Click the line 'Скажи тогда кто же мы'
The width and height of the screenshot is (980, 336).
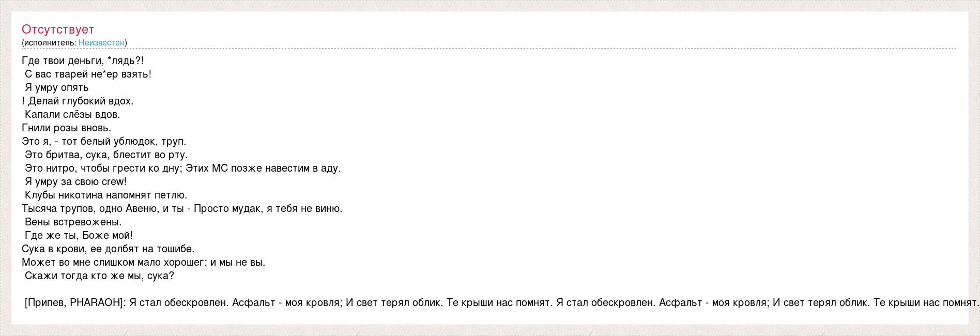click(x=99, y=276)
